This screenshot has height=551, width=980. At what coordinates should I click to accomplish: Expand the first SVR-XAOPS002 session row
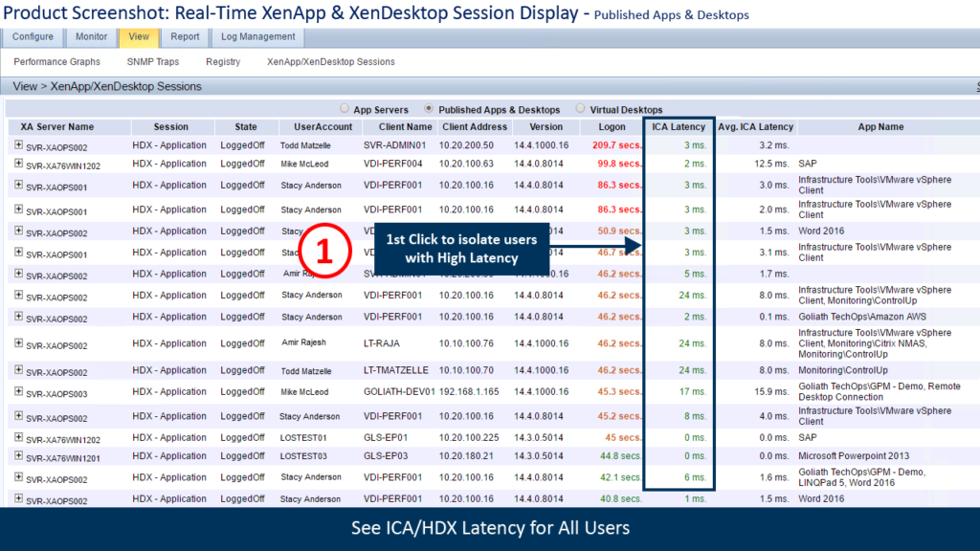coord(18,143)
